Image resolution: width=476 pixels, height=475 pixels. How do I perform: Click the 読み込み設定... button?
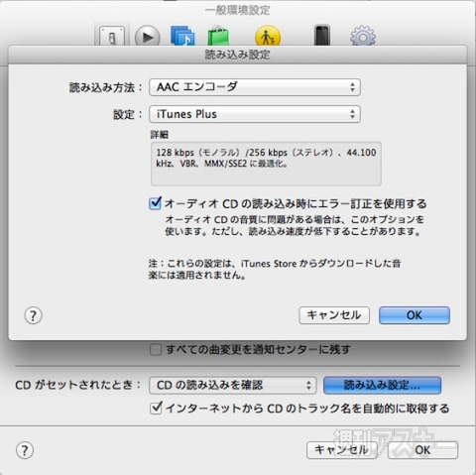point(382,385)
